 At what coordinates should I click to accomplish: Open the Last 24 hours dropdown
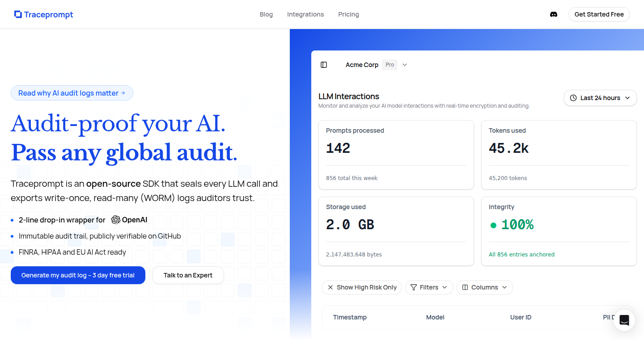600,98
